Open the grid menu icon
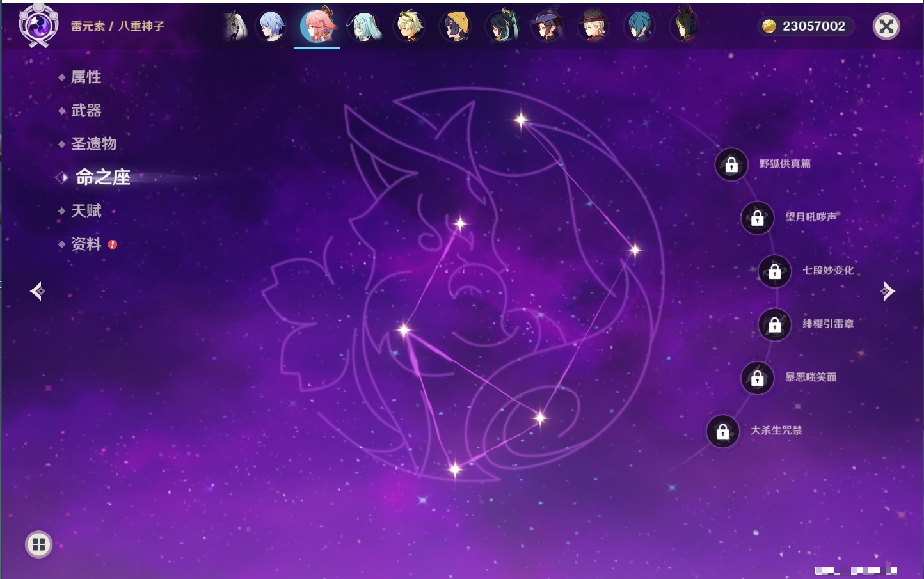The height and width of the screenshot is (579, 924). click(38, 544)
